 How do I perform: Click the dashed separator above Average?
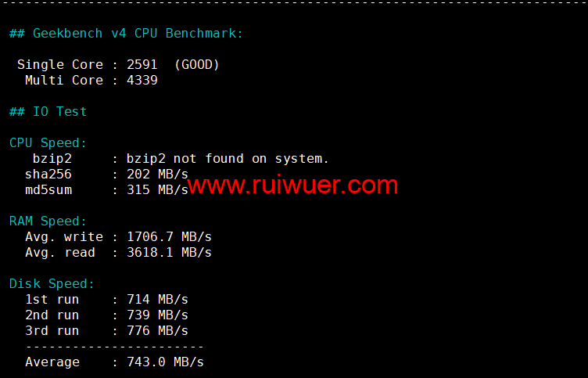pos(114,347)
